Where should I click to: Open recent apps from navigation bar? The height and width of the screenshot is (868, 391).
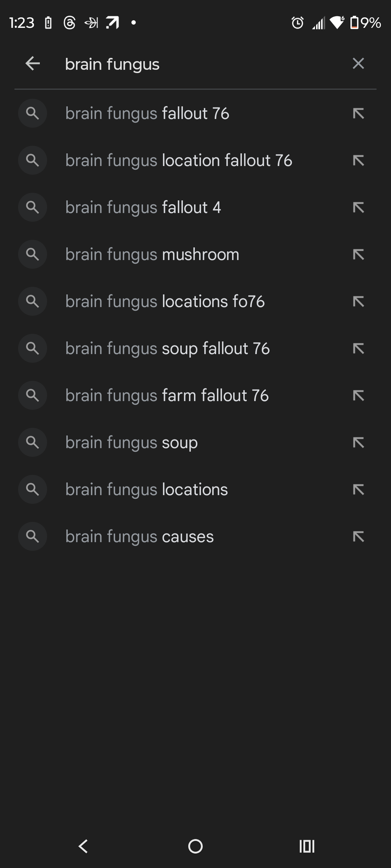[307, 846]
